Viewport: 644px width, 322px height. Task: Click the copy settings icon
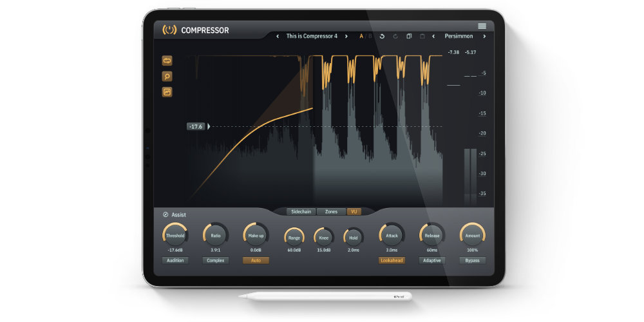coord(409,36)
